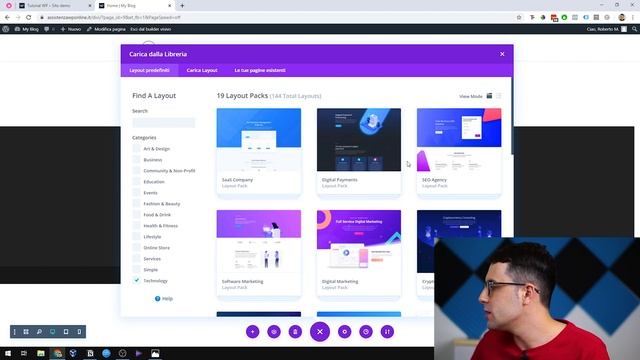640x360 pixels.
Task: Check the Art & Design category
Action: click(136, 149)
